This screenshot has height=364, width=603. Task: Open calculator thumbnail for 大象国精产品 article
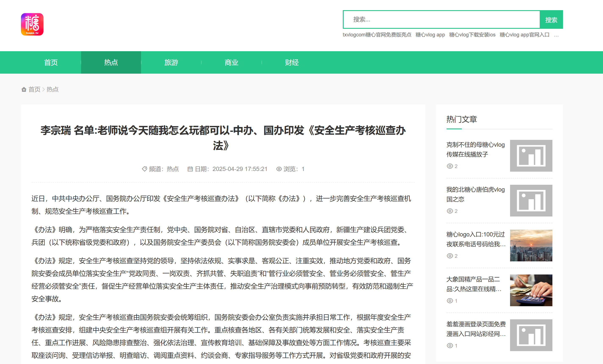(x=531, y=290)
